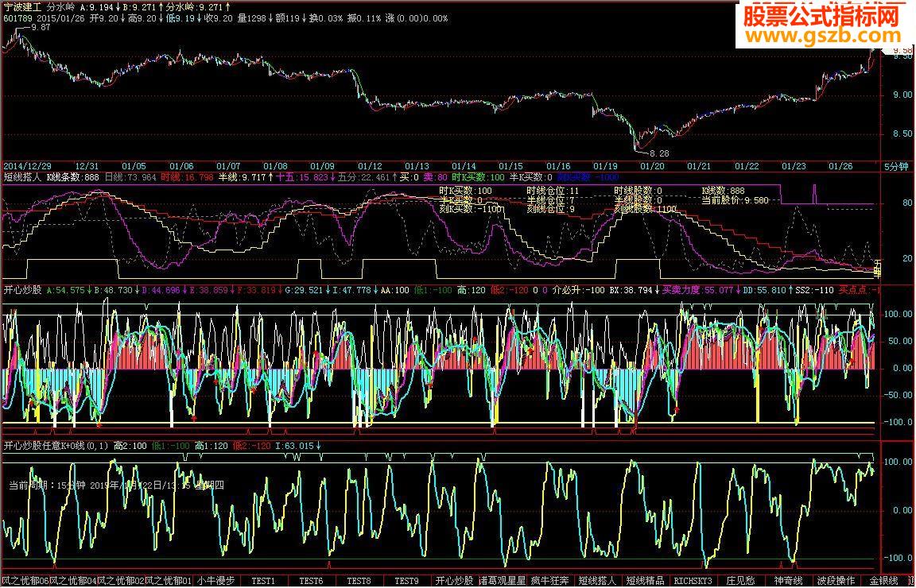This screenshot has height=588, width=916.
Task: Click the 宁波建工 stock name
Action: 21,6
